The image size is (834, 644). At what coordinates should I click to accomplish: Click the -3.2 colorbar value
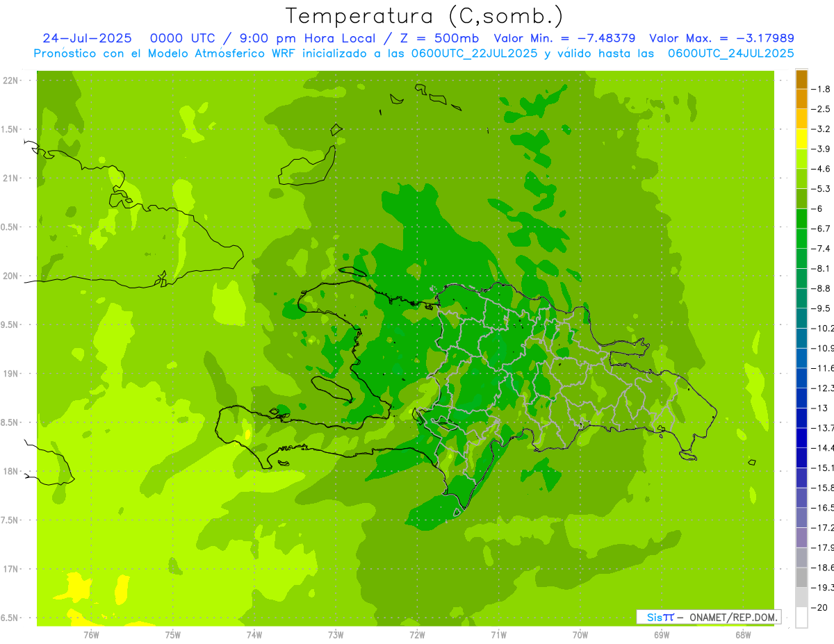[x=821, y=129]
